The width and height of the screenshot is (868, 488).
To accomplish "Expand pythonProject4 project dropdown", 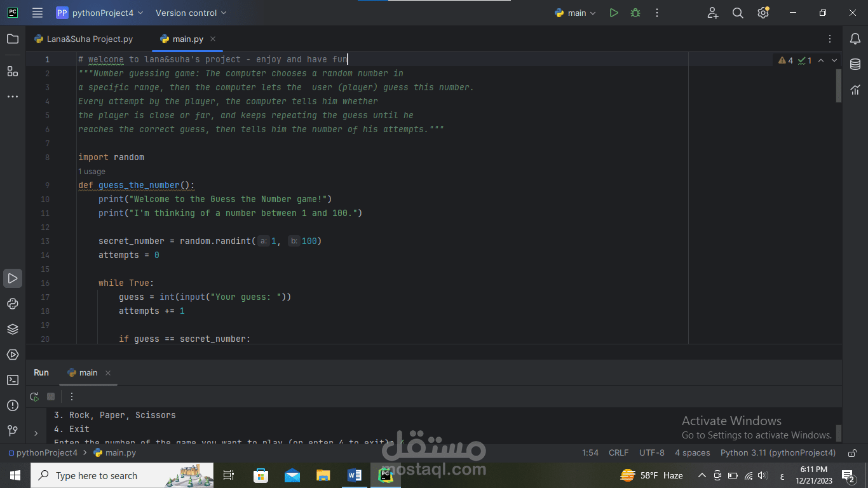I will click(x=100, y=13).
